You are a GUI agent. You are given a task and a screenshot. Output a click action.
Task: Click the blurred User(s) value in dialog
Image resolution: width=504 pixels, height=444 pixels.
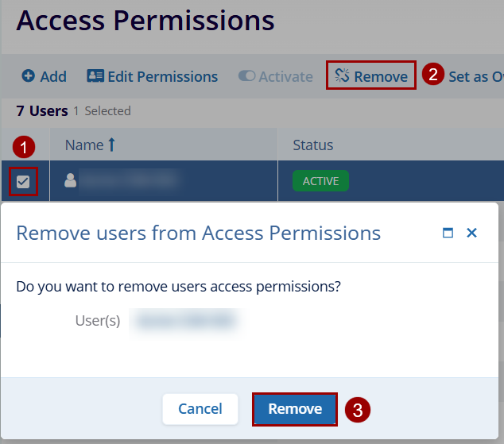tap(187, 321)
